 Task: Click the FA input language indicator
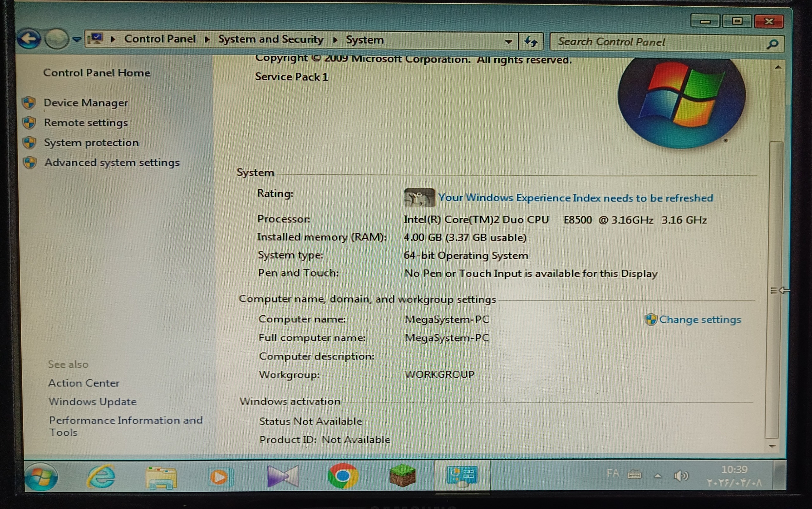click(x=613, y=473)
